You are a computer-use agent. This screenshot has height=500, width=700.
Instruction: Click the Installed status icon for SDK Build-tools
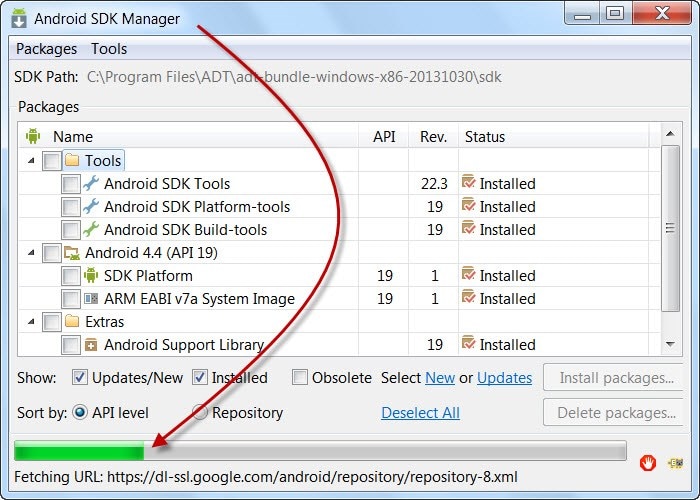pos(468,228)
